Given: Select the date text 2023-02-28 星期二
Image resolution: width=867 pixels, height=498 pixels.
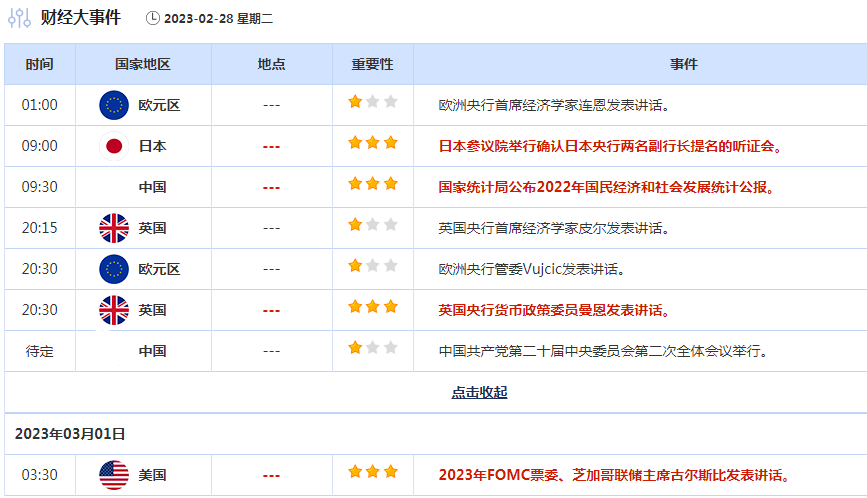Looking at the screenshot, I should coord(220,18).
